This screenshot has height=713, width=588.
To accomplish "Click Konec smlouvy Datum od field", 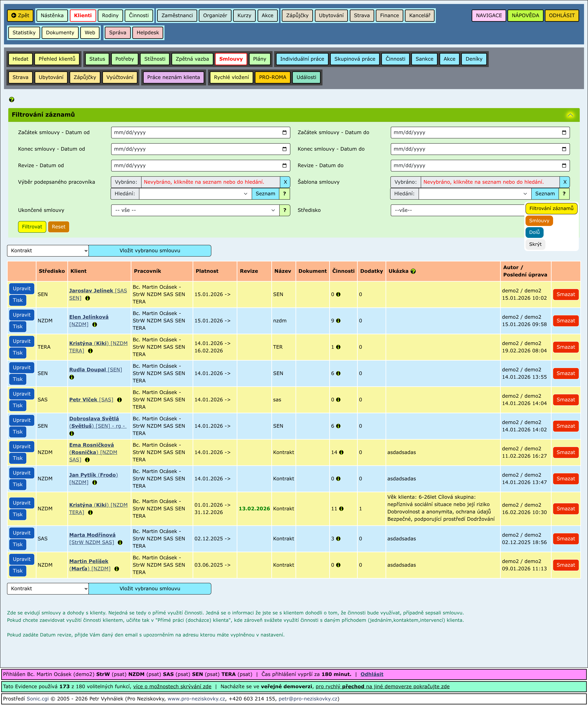I will pyautogui.click(x=196, y=149).
